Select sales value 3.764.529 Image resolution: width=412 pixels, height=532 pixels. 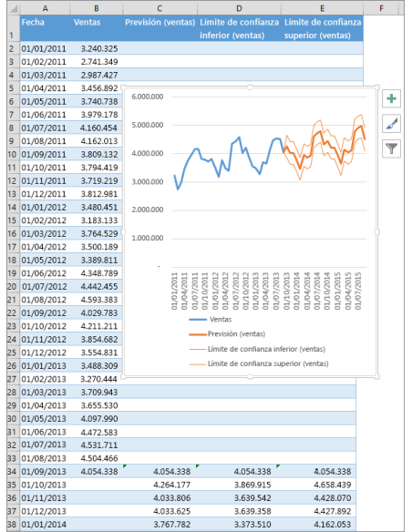point(97,234)
